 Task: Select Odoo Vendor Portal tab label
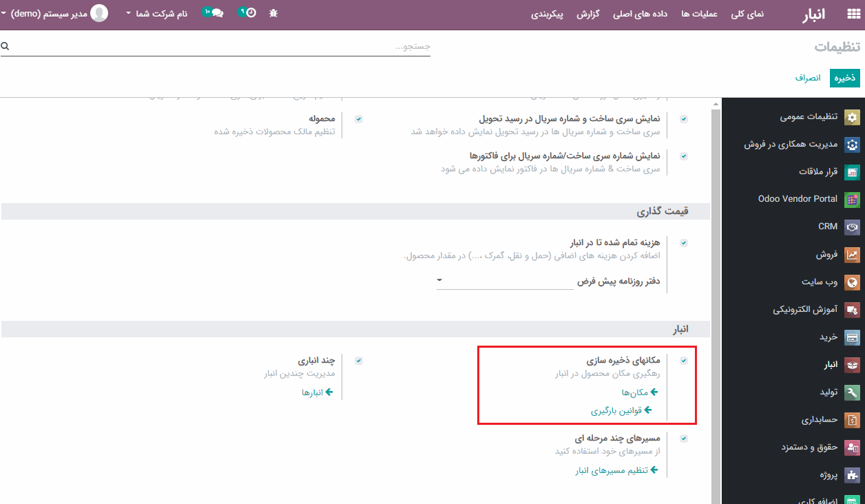point(798,199)
